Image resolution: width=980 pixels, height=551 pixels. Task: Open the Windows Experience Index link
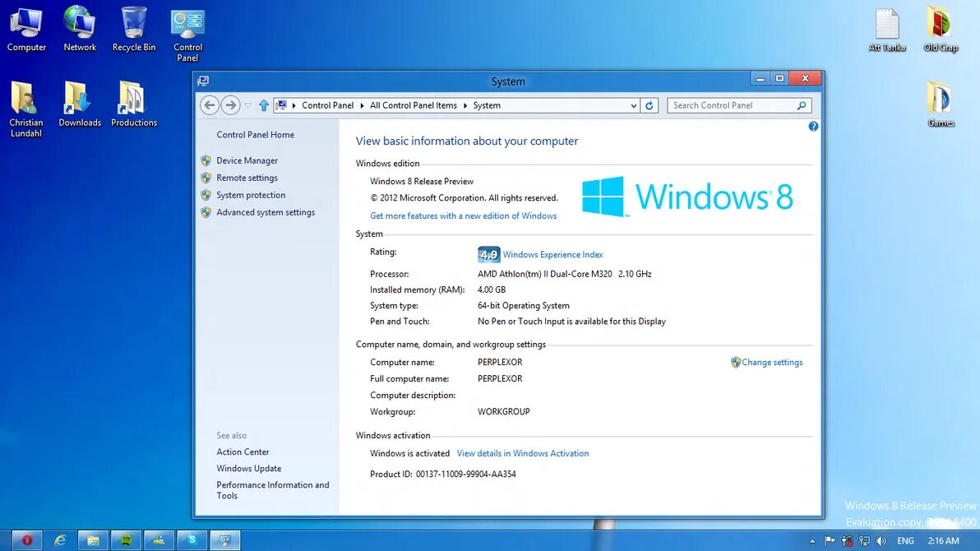[x=552, y=255]
